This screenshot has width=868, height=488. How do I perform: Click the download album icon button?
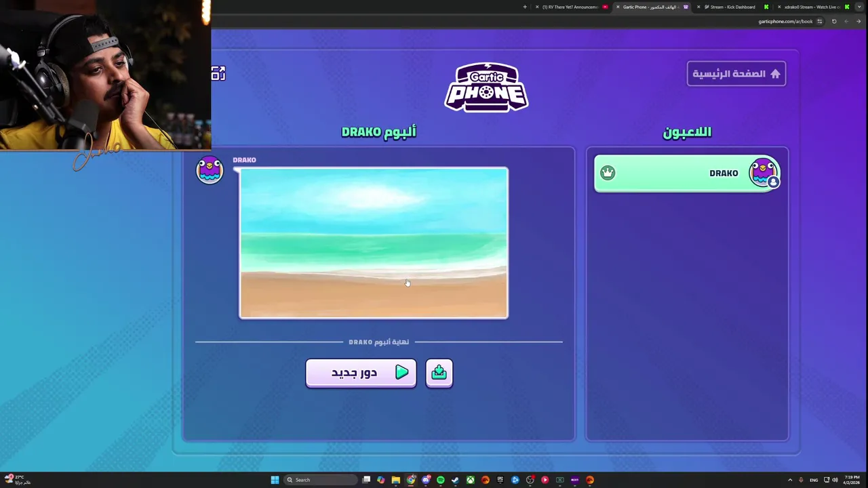[x=439, y=372]
